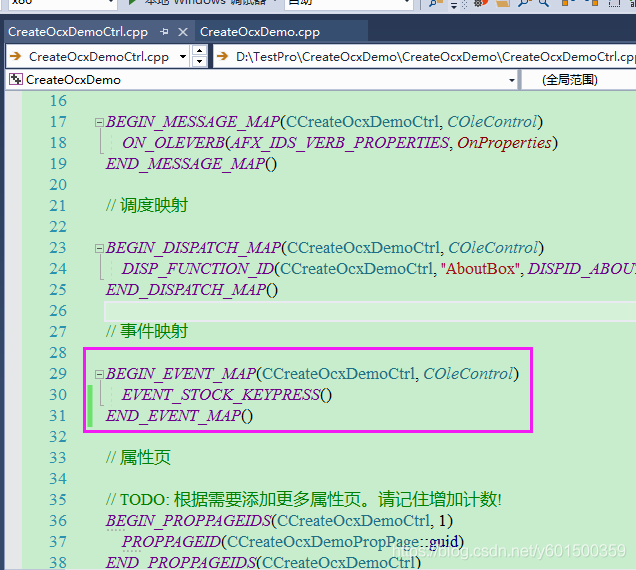Place cursor on empty line 26
This screenshot has width=636, height=570.
coord(369,311)
